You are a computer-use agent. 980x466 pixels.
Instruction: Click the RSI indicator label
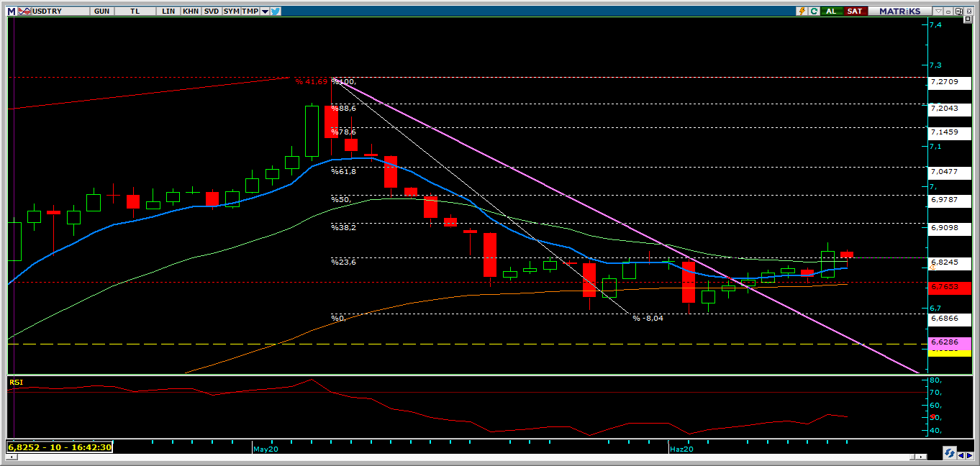pyautogui.click(x=16, y=382)
